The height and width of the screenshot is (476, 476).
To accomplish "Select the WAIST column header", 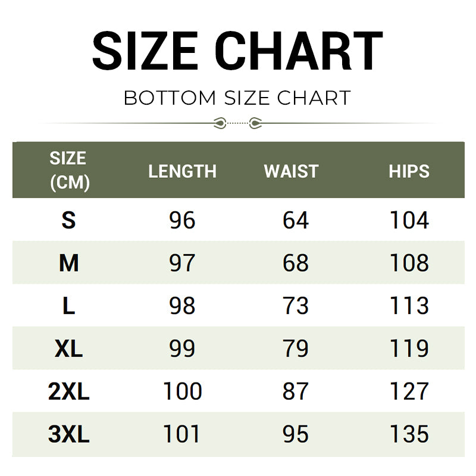I will pyautogui.click(x=291, y=171).
